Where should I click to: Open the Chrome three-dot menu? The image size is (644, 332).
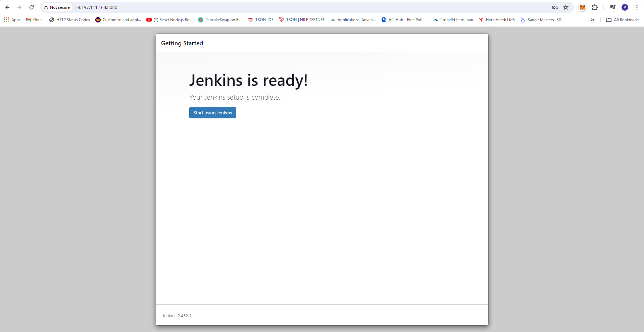coord(637,7)
